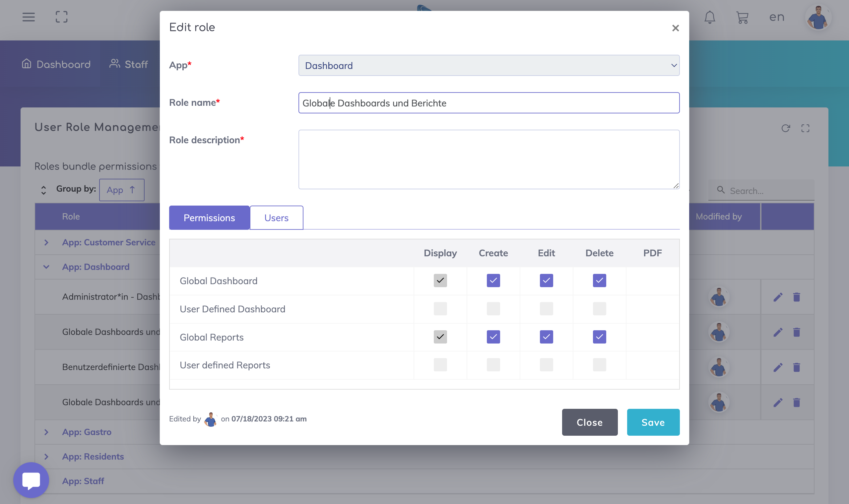Open the notifications bell
The width and height of the screenshot is (849, 504).
tap(709, 17)
